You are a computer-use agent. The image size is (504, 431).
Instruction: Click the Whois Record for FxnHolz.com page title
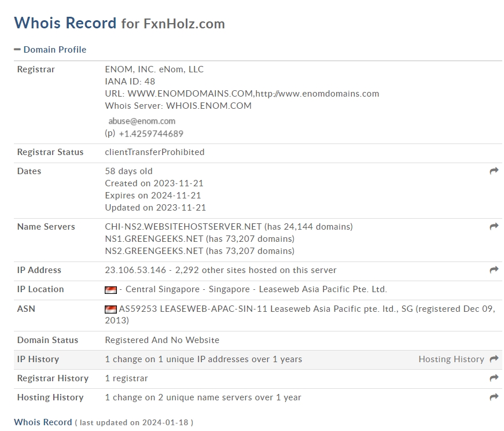coord(119,23)
